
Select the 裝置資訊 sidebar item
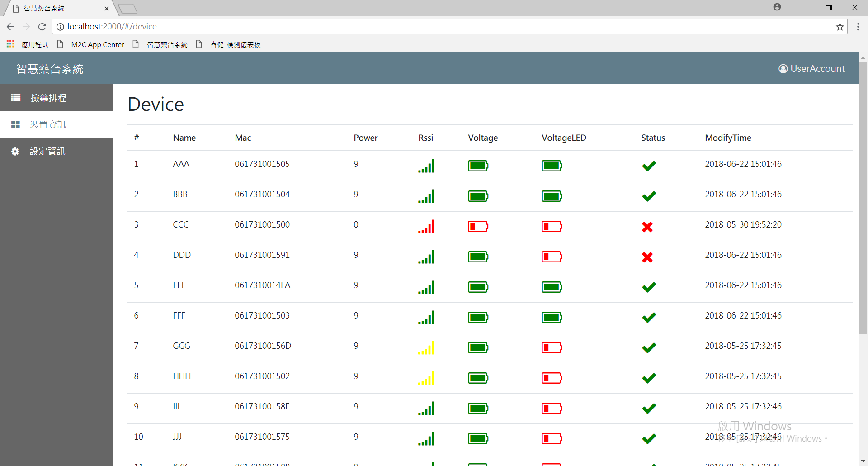click(57, 124)
